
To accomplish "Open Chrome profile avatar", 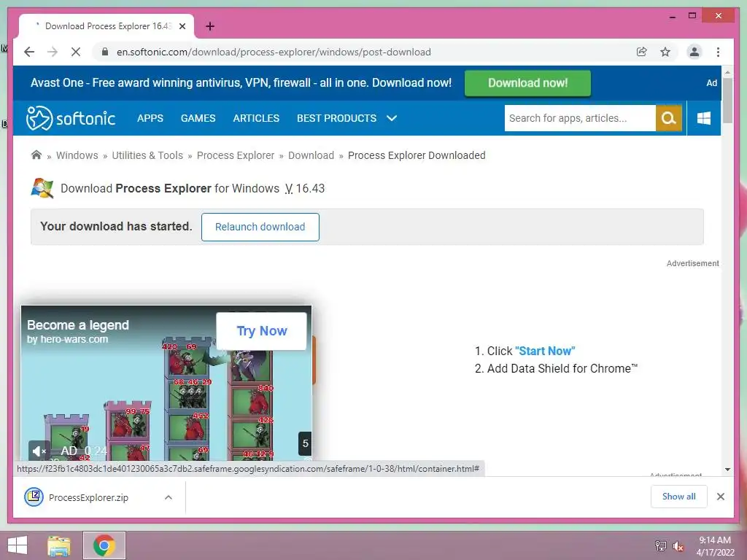I will pos(694,52).
